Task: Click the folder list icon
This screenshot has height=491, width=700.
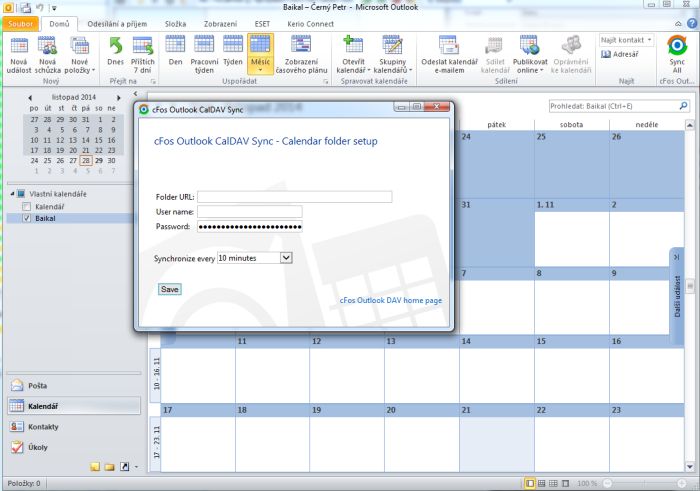Action: 110,467
